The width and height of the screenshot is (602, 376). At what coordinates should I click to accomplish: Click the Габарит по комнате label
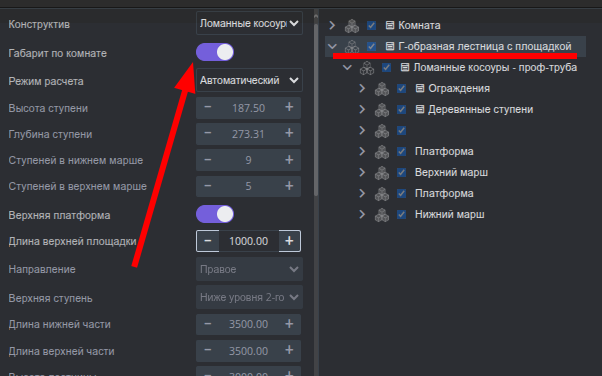(x=58, y=53)
